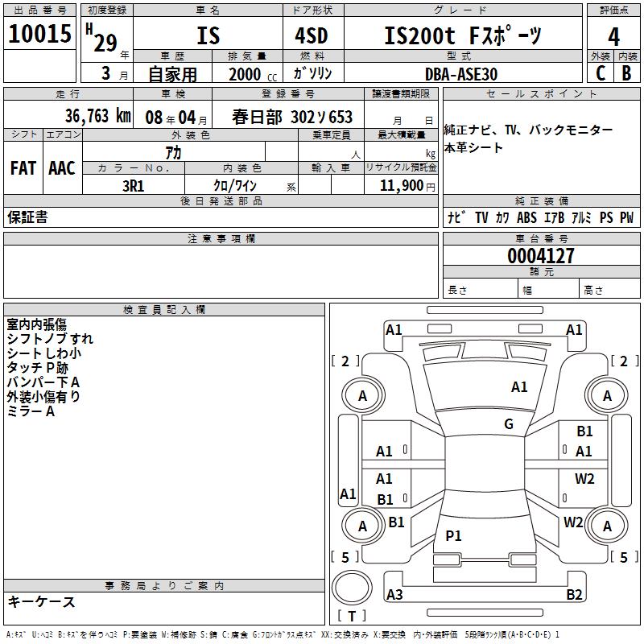Click the model code DBA-ASE30
Viewport: 644px width, 644px height.
click(461, 74)
